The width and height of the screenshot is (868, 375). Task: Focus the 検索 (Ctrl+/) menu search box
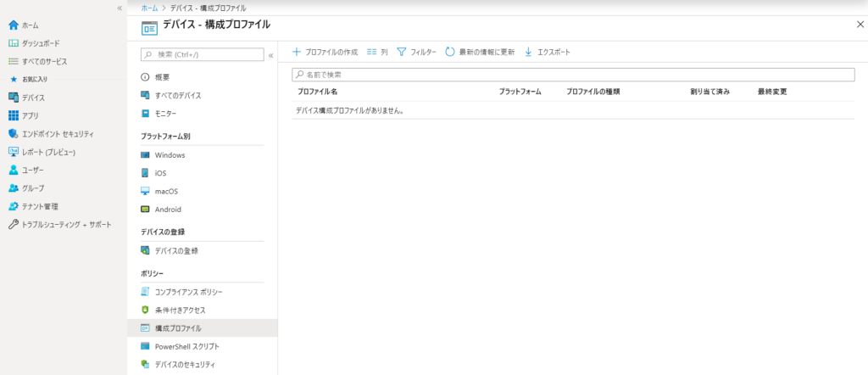point(203,54)
